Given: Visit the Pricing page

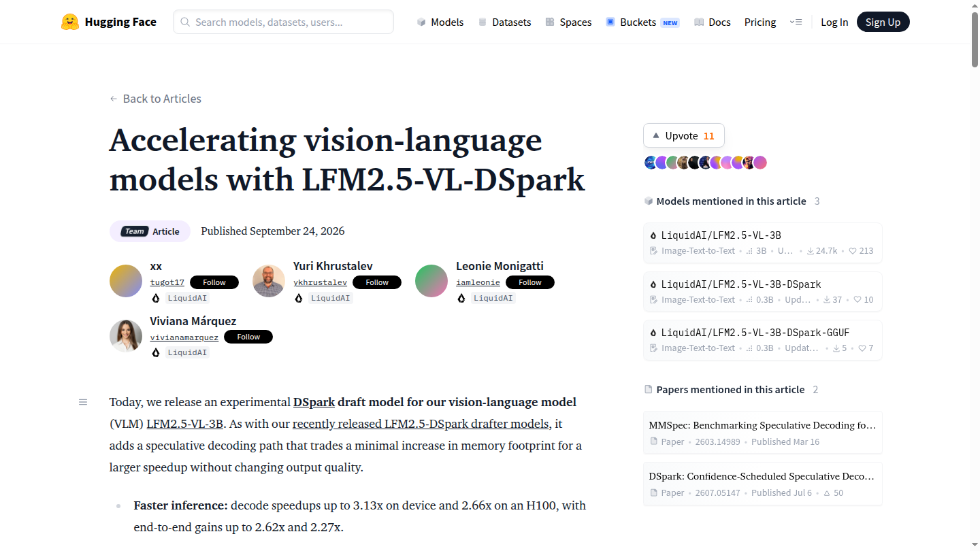Looking at the screenshot, I should click(x=760, y=22).
